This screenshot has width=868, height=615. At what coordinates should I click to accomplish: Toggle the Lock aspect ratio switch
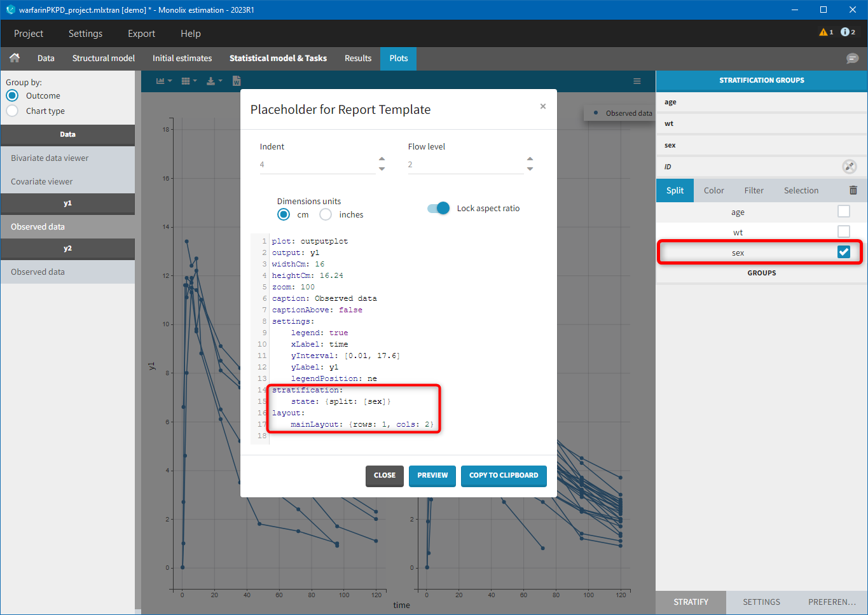439,209
